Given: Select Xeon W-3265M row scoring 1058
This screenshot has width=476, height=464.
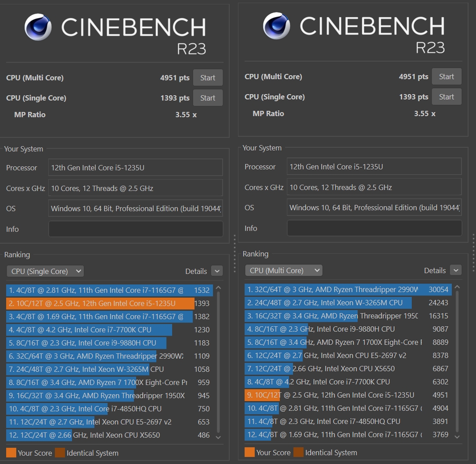Looking at the screenshot, I should point(109,369).
